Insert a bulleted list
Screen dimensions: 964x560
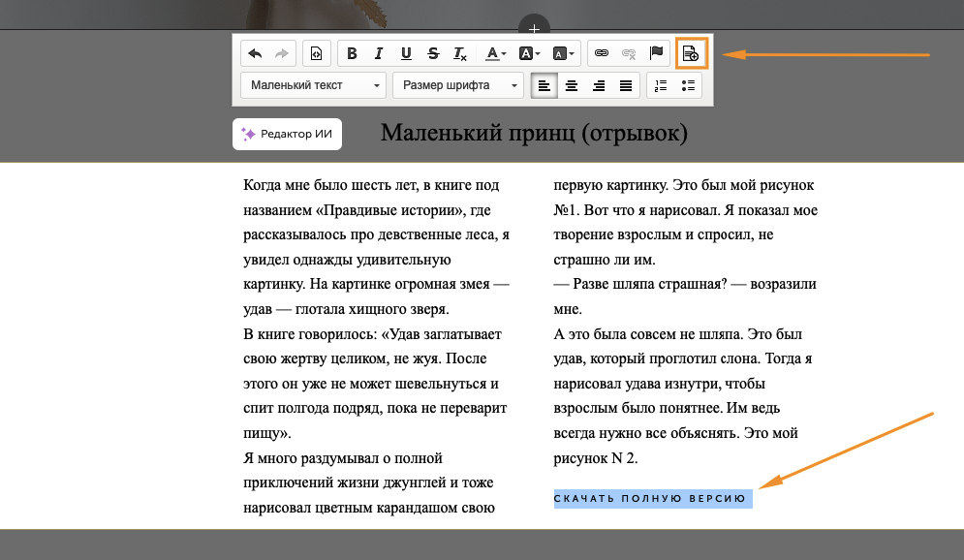coord(688,85)
